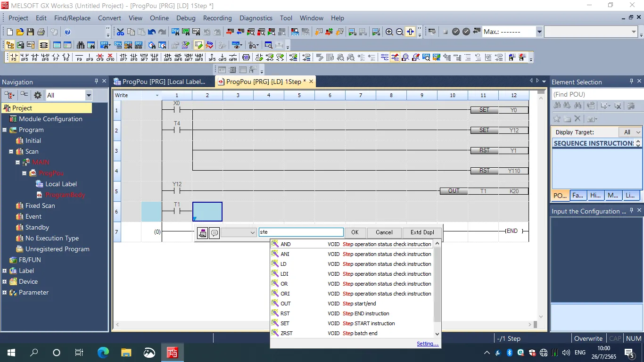Image resolution: width=644 pixels, height=362 pixels.
Task: Open the small dropdown left of the ste field
Action: pos(239,232)
